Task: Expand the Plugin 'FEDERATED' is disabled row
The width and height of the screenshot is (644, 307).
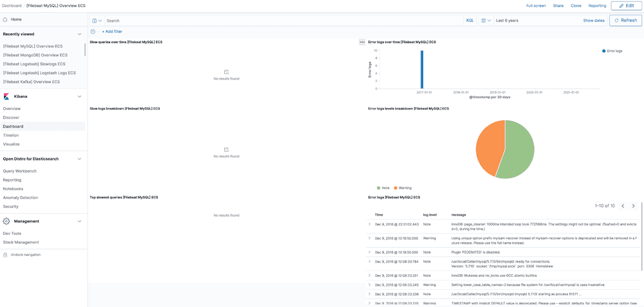Action: click(369, 252)
